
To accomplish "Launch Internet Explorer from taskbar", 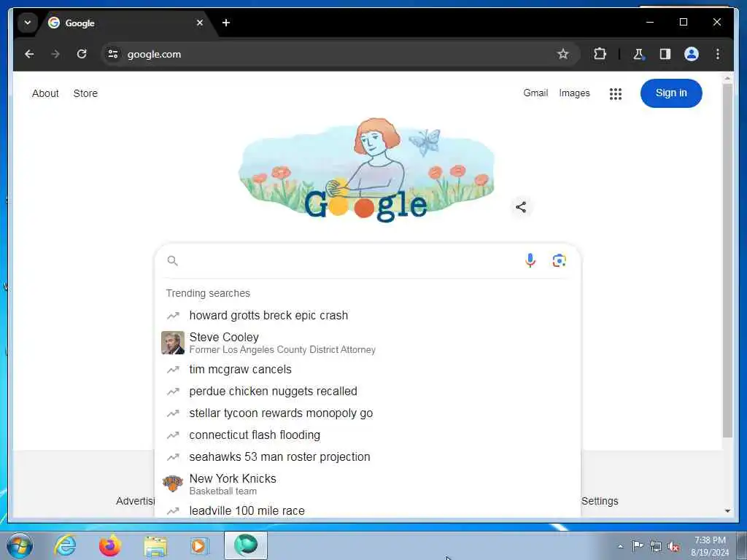I will [x=65, y=545].
